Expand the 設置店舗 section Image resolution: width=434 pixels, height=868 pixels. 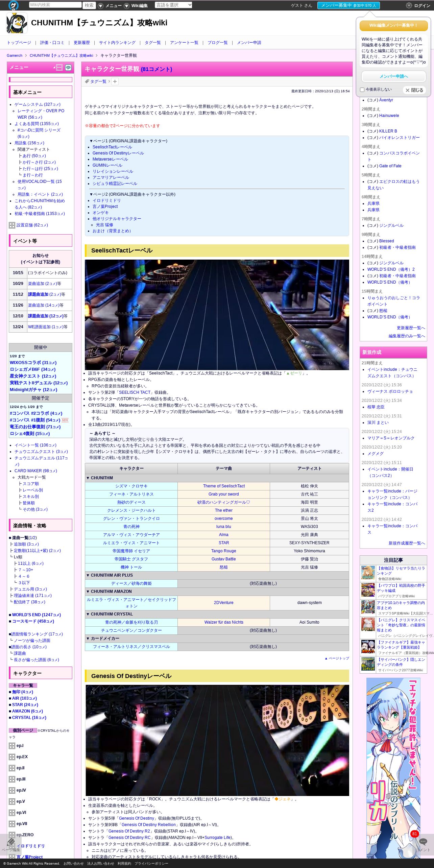(x=12, y=225)
